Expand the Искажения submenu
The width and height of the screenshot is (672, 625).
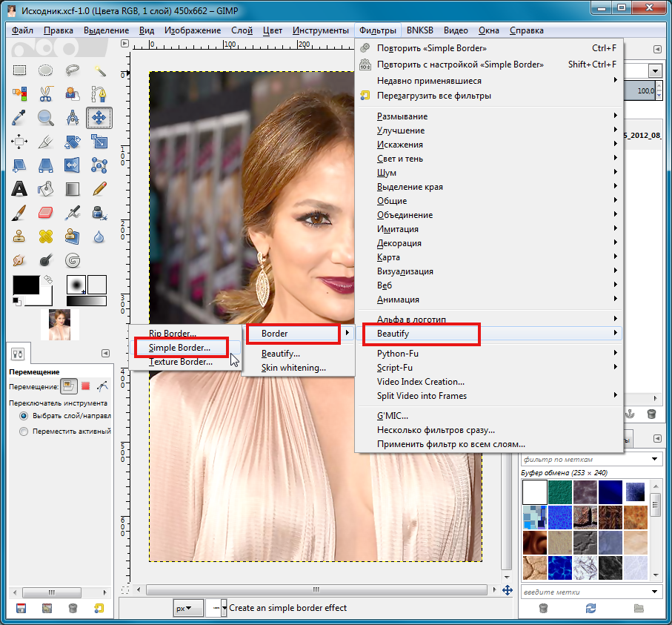point(488,145)
